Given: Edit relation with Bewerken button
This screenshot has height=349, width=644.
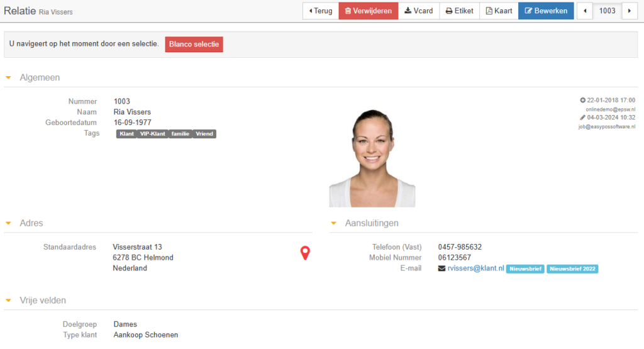Looking at the screenshot, I should click(546, 11).
